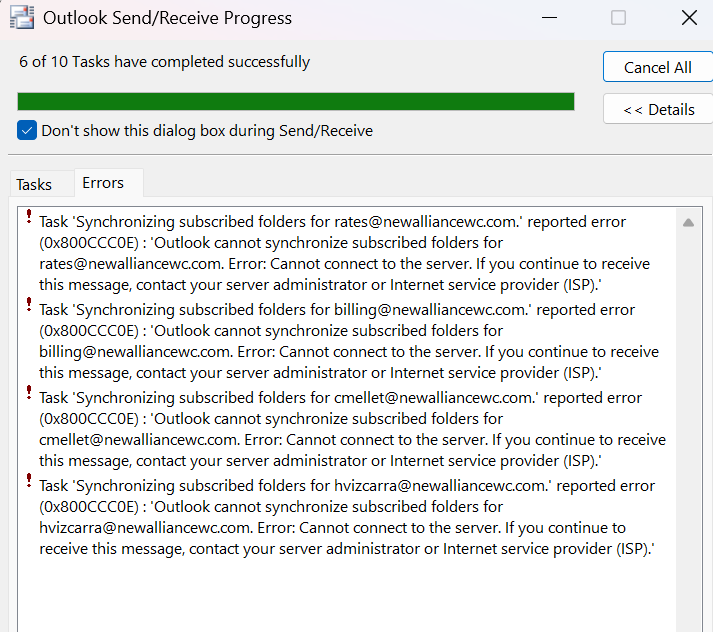
Task: Collapse the dialog with << Details button
Action: [x=658, y=110]
